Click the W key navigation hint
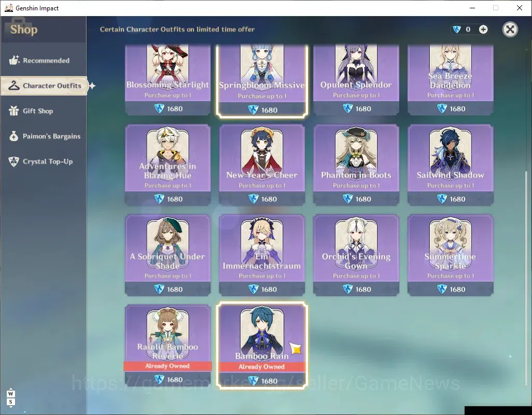 point(10,394)
